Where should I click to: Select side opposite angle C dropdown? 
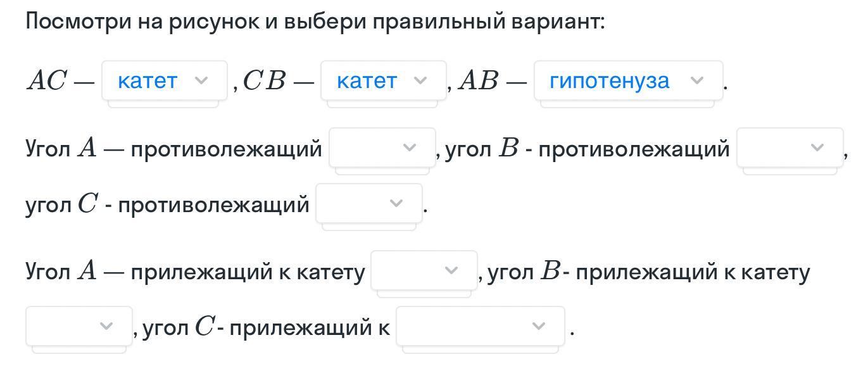click(368, 203)
